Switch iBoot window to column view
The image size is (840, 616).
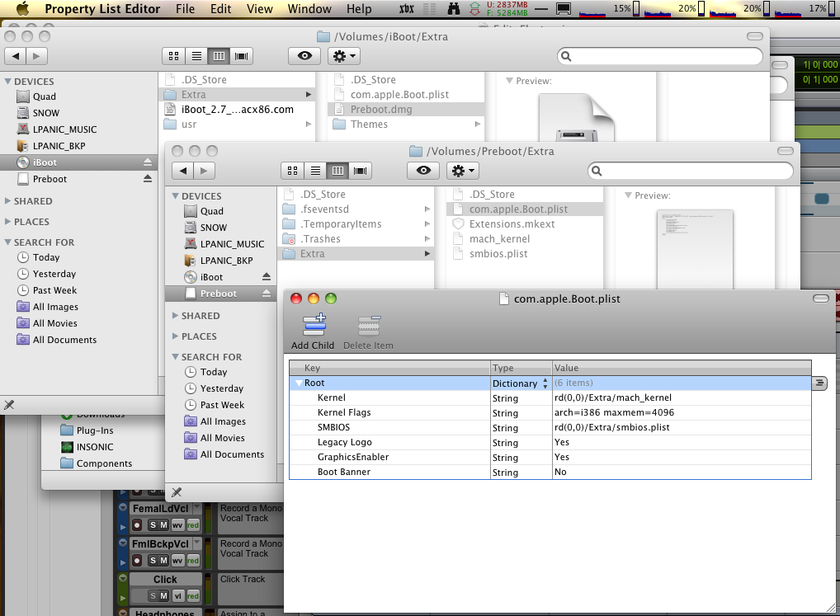[x=219, y=55]
